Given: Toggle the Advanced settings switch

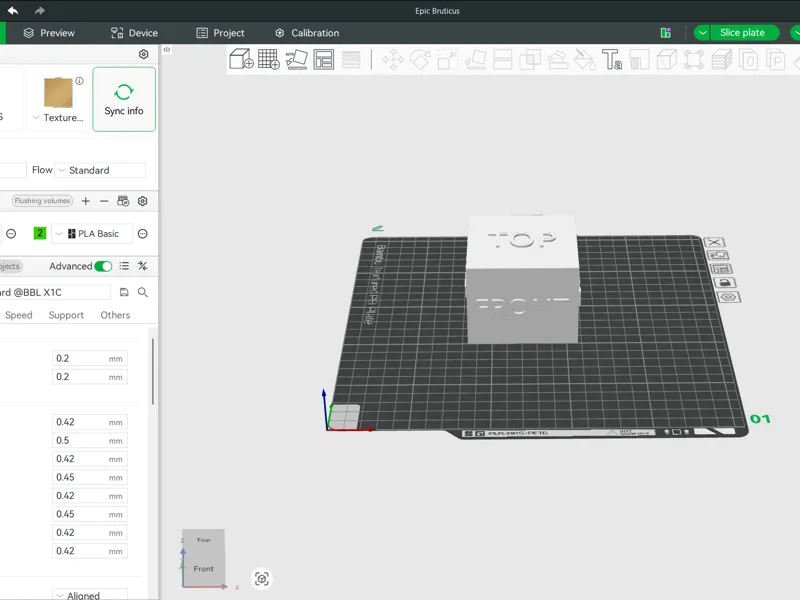Looking at the screenshot, I should click(103, 266).
